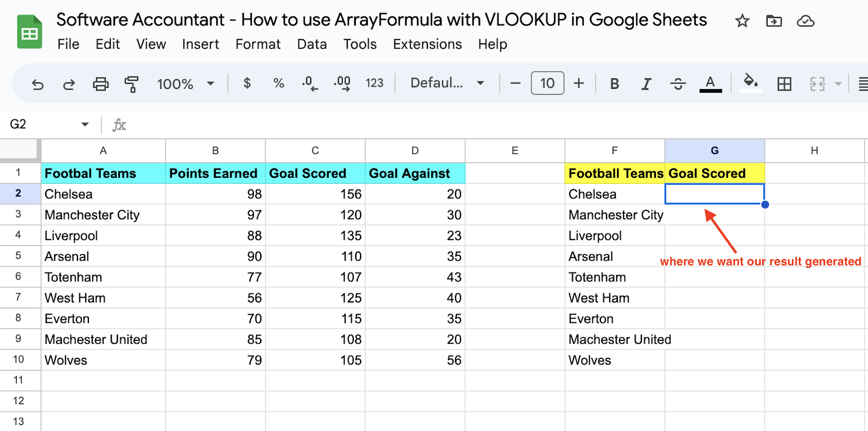Click the Goal Against header cell
The image size is (868, 431).
(415, 173)
